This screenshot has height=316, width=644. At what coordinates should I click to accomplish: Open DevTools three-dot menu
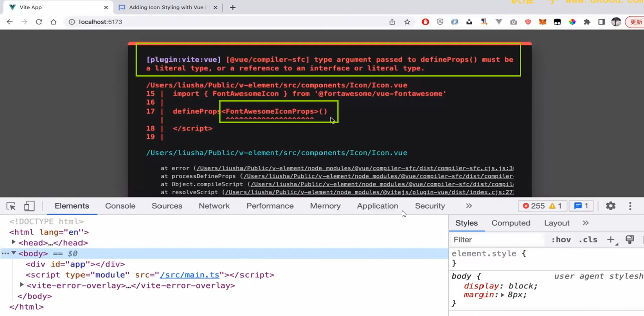click(x=630, y=206)
